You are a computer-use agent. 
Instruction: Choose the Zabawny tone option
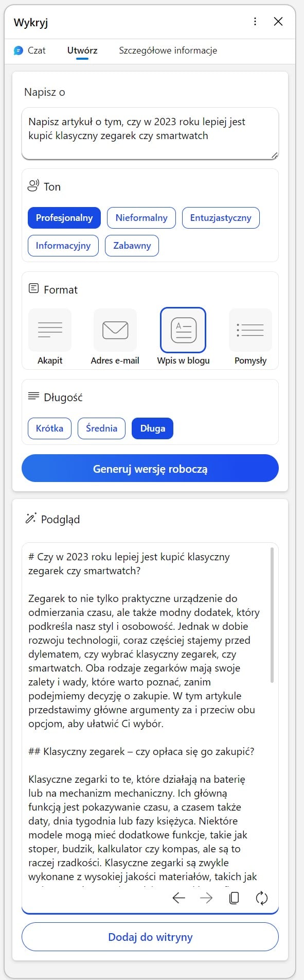pyautogui.click(x=132, y=246)
